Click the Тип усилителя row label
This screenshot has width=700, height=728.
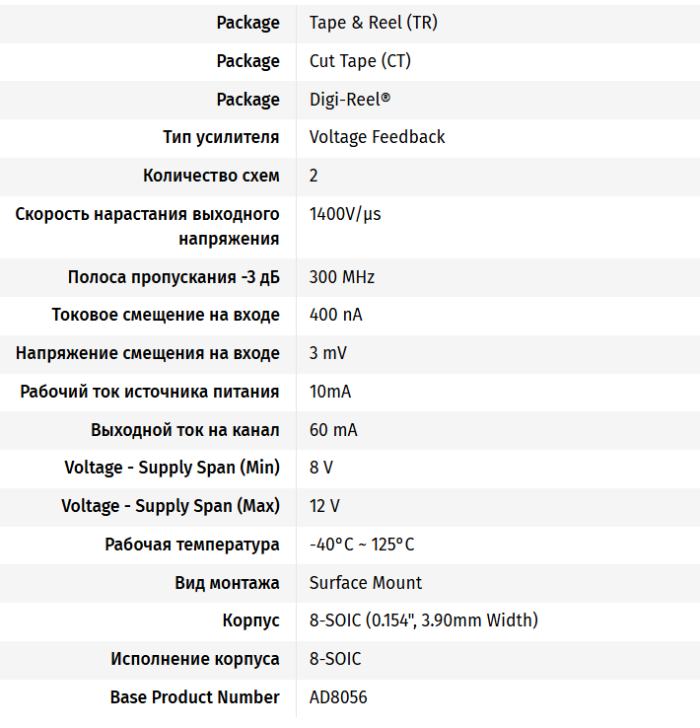tap(221, 137)
